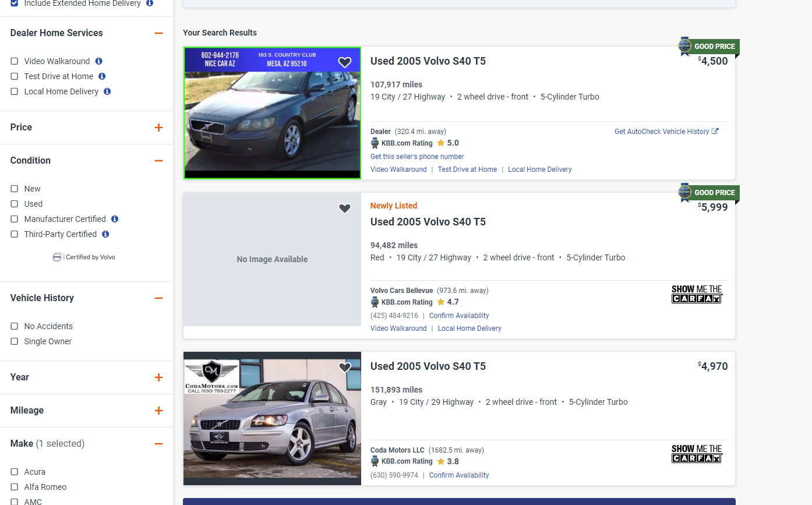Check Local Home Delivery option

(x=15, y=91)
